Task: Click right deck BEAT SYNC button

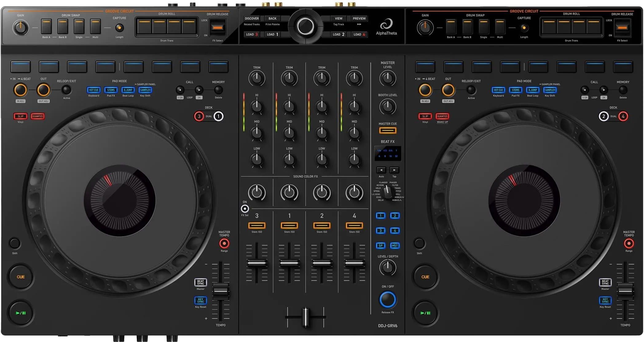Action: [x=605, y=282]
